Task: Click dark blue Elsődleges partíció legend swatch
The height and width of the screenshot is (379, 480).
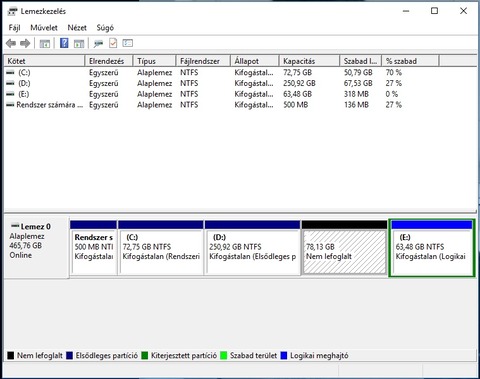Action: (x=69, y=356)
